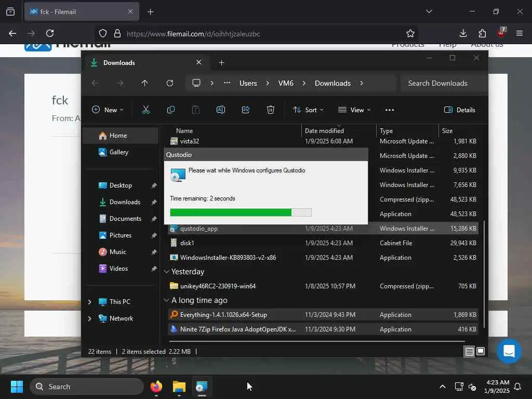The height and width of the screenshot is (399, 532).
Task: Open the View dropdown menu
Action: pos(354,110)
